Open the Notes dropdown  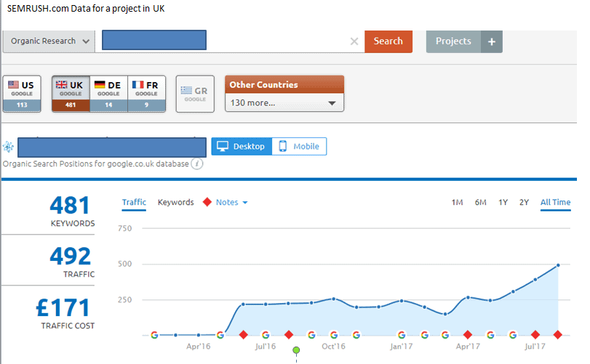(231, 203)
